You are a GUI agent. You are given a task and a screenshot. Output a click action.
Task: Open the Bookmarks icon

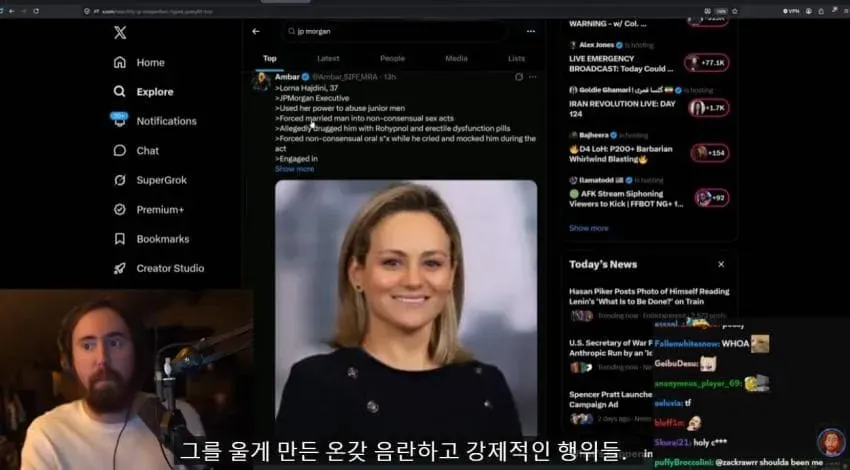click(120, 239)
